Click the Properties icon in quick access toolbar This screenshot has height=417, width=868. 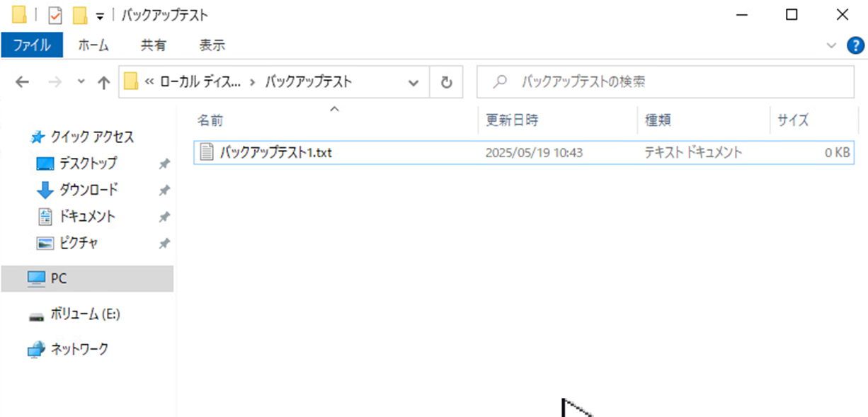pos(55,14)
